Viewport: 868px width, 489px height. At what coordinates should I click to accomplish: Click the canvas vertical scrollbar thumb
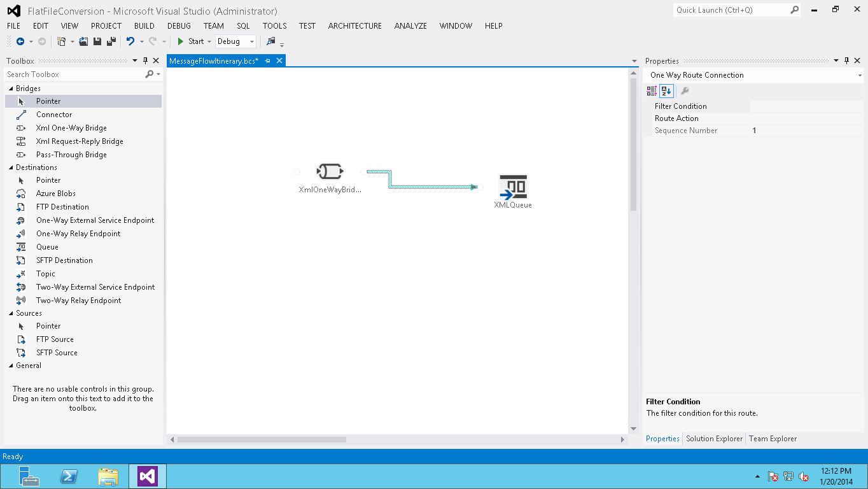(633, 145)
